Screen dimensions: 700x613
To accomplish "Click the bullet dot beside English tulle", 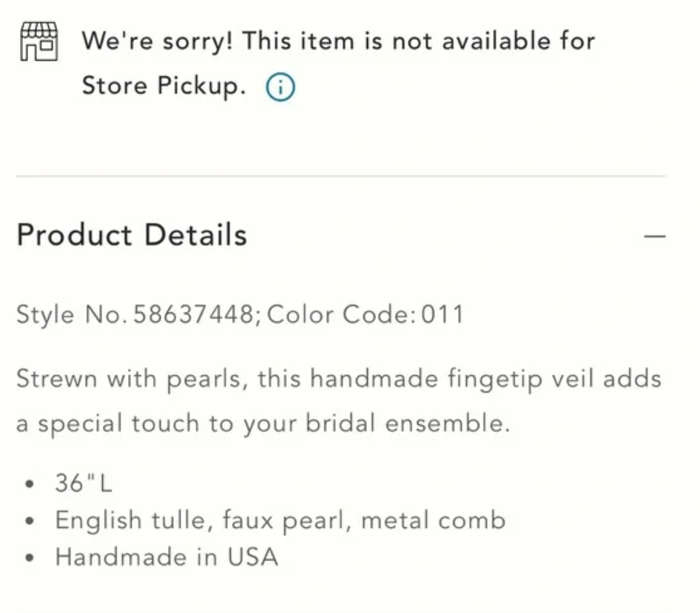I will pos(30,520).
